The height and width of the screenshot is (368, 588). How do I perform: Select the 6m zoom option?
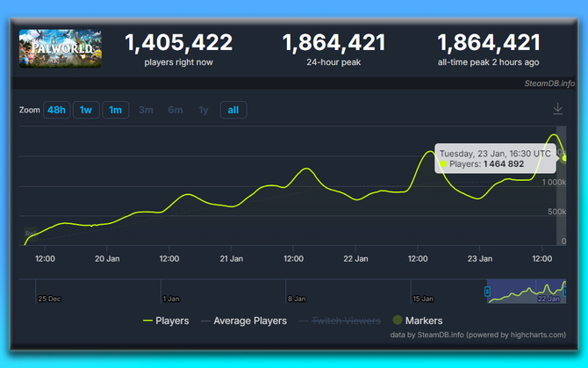tap(176, 110)
